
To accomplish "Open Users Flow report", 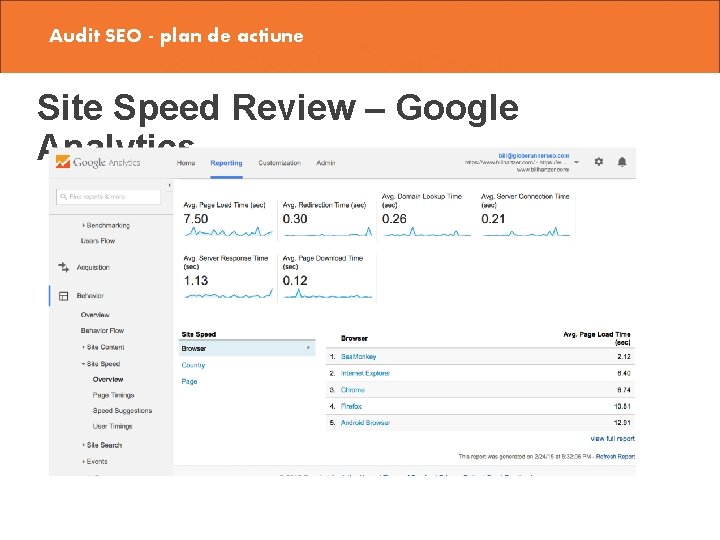I will pos(98,241).
